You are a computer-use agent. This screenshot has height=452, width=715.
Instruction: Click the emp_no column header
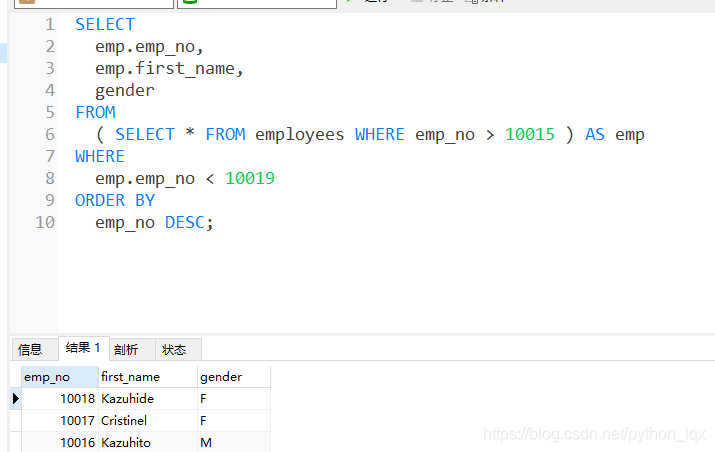pyautogui.click(x=60, y=377)
